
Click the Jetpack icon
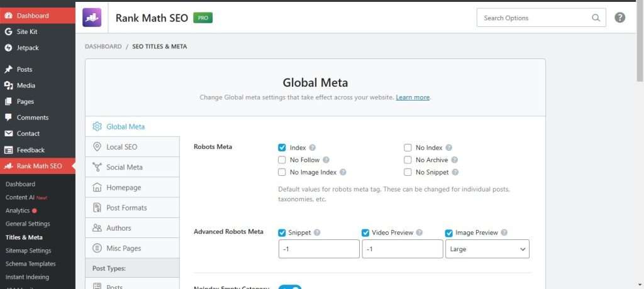click(9, 48)
